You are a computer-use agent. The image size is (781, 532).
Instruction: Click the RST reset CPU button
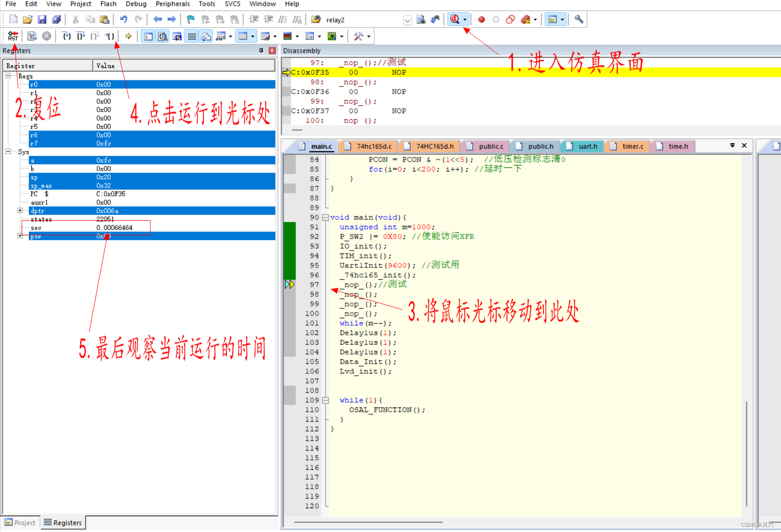pos(13,36)
